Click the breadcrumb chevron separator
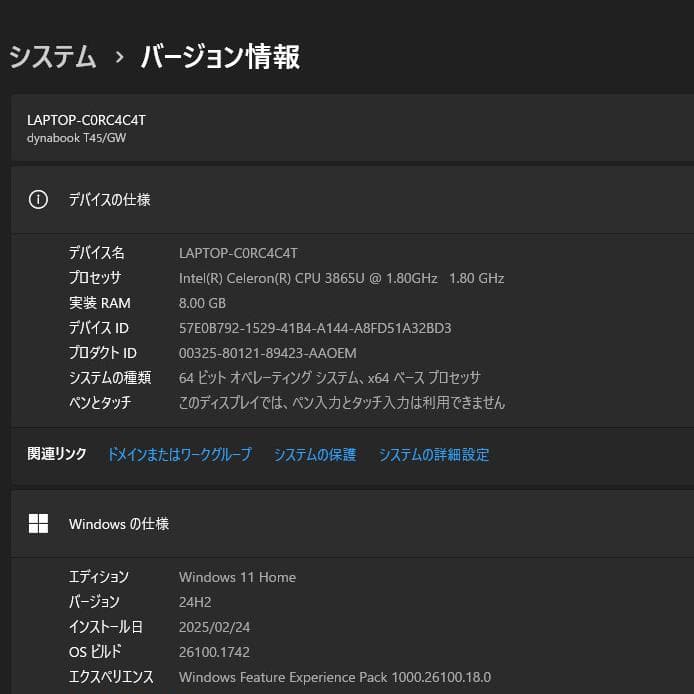 [119, 57]
